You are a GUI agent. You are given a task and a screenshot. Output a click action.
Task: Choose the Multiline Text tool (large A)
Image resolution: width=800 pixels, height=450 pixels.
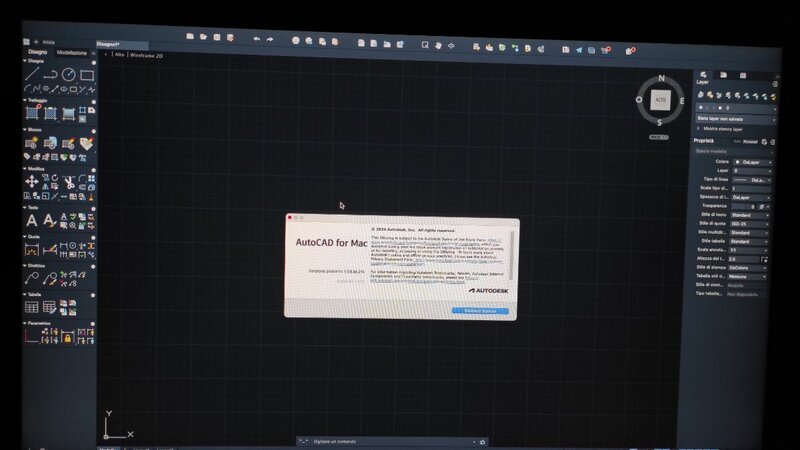pos(32,220)
